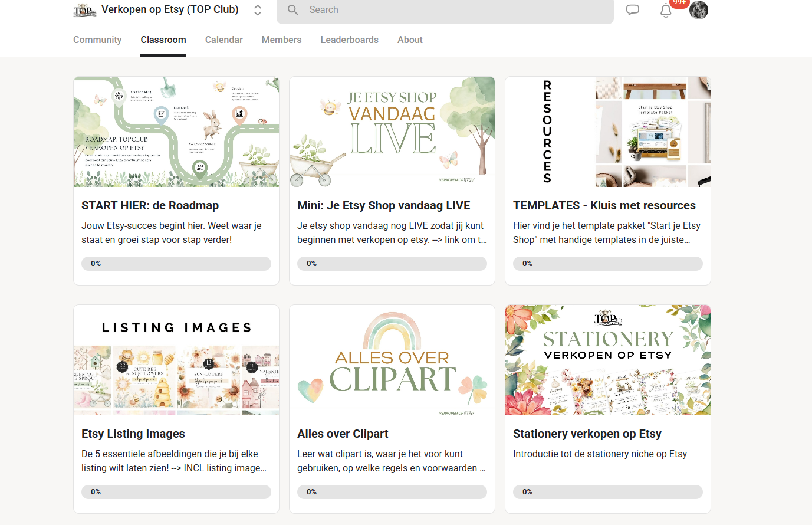Click the search magnifier icon
Image resolution: width=812 pixels, height=525 pixels.
[x=293, y=10]
